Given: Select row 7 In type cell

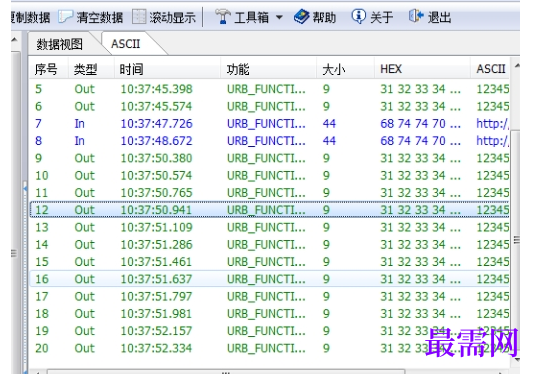Looking at the screenshot, I should 79,124.
